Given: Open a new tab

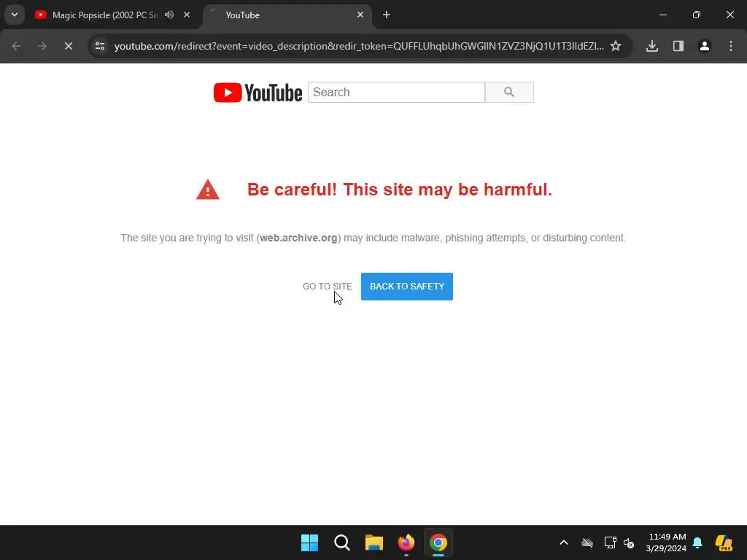Looking at the screenshot, I should coord(387,15).
